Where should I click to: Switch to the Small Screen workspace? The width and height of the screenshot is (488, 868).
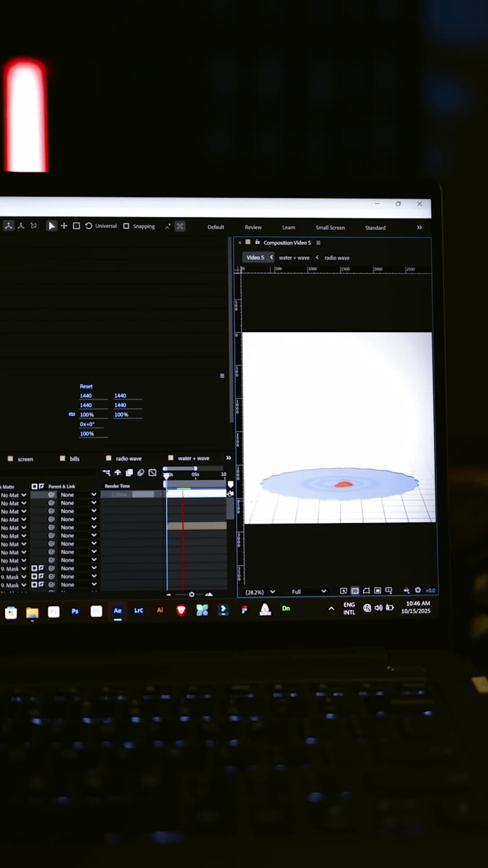tap(330, 228)
